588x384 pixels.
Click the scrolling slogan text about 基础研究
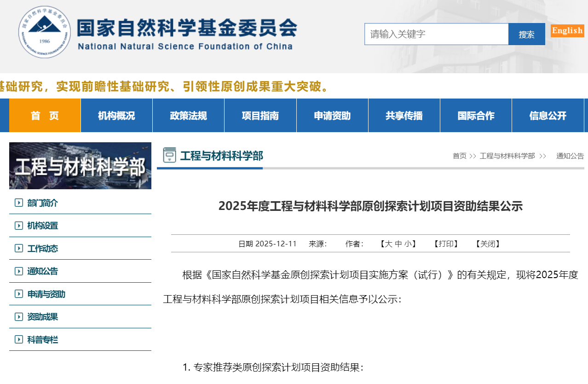click(x=165, y=86)
